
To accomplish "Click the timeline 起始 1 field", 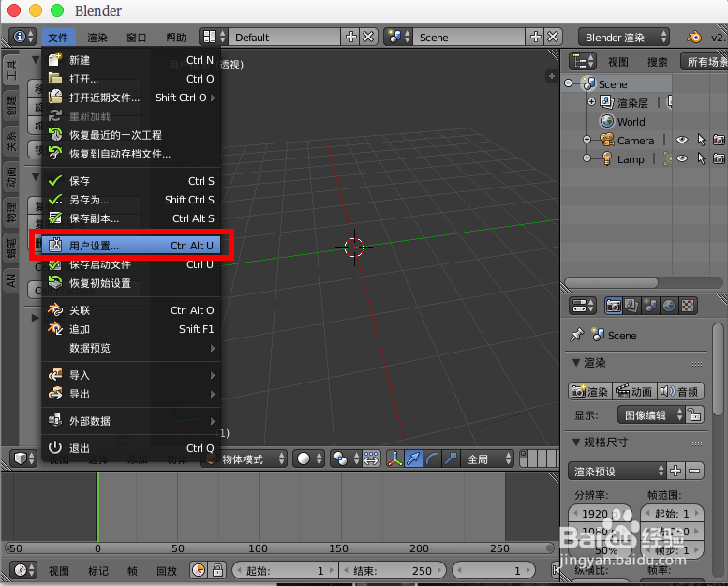I will 286,570.
